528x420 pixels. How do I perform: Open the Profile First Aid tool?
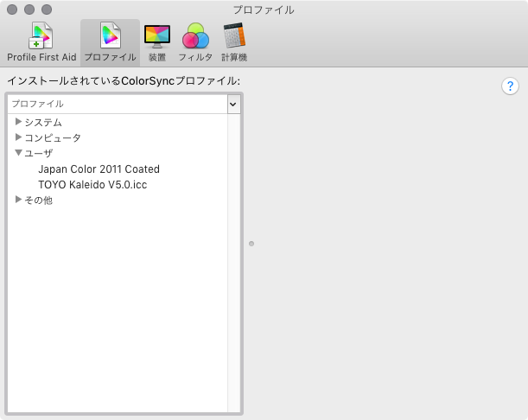coord(41,41)
